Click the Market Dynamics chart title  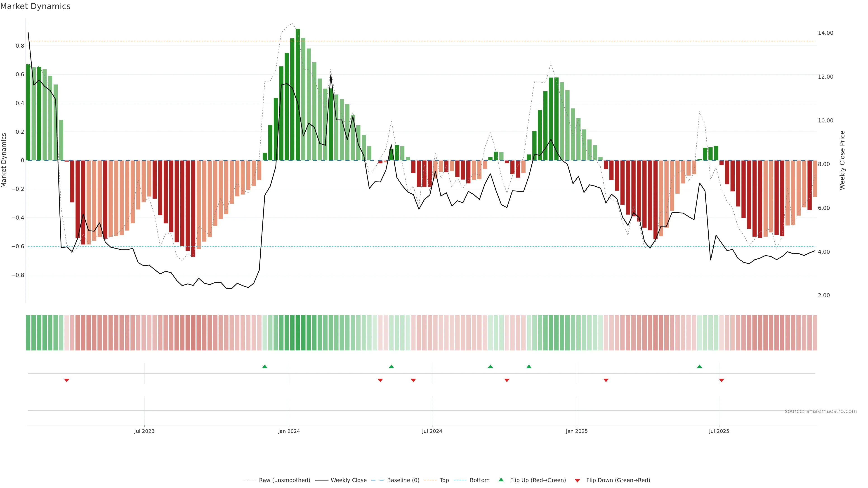point(35,6)
